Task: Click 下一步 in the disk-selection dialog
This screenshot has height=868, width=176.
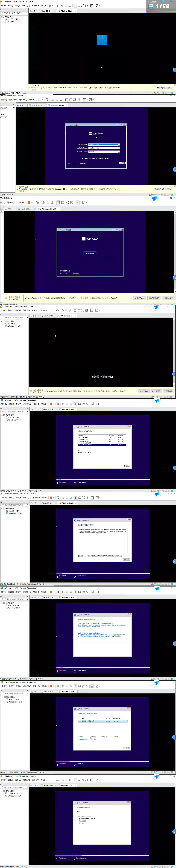Action: pos(126,747)
